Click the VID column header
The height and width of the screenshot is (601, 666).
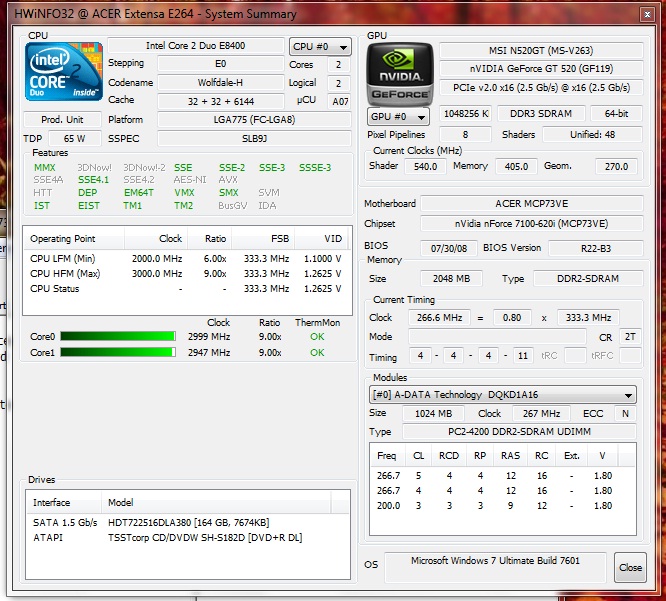[322, 239]
